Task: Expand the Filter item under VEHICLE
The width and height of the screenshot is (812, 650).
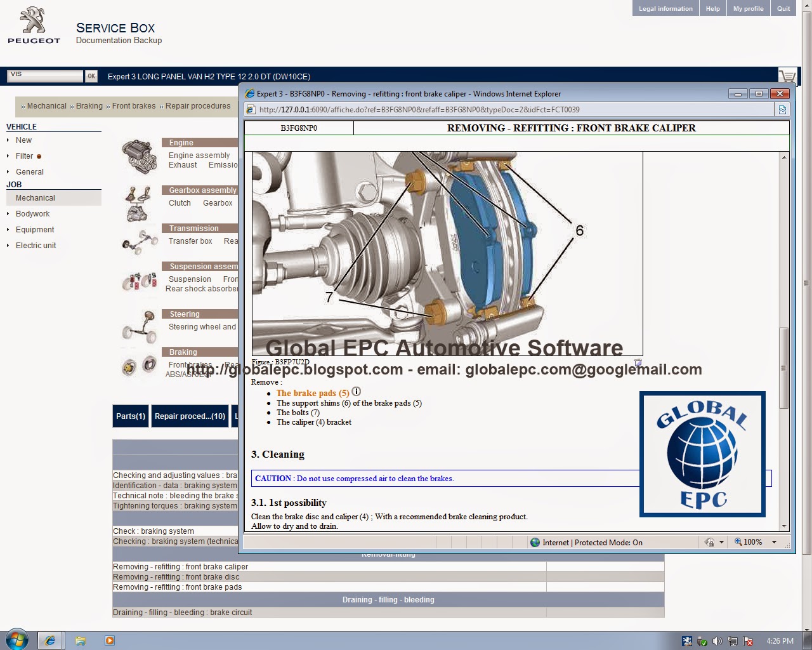Action: tap(25, 156)
